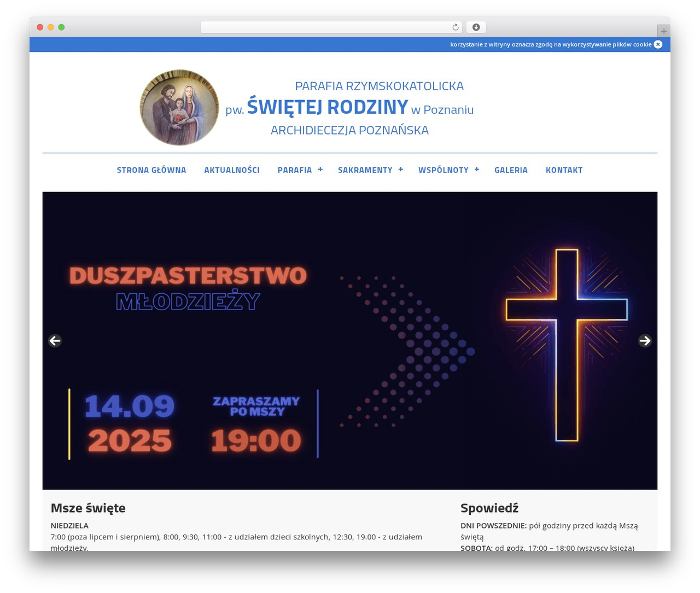Screen dimensions: 700x593
Task: Dismiss the cookie notice with the X icon
Action: coord(658,44)
